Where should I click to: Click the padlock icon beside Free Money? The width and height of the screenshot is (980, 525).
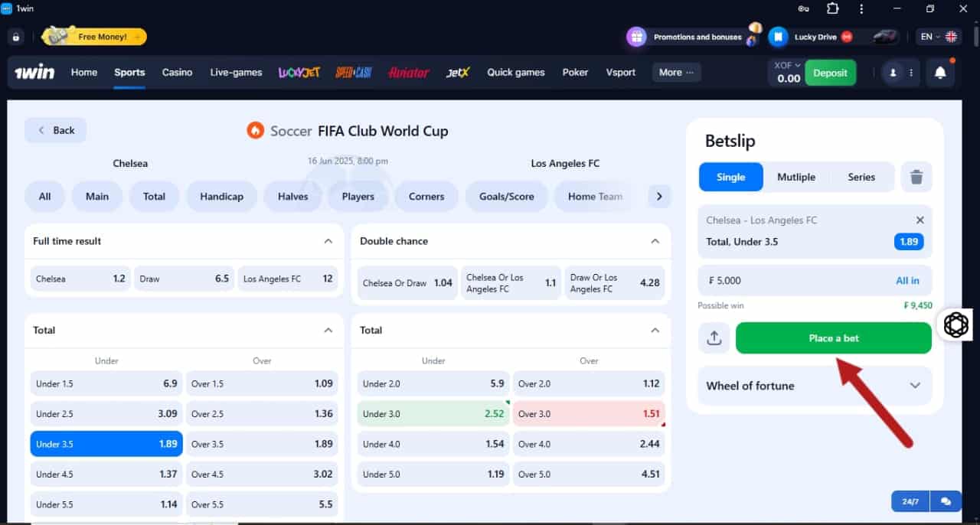16,37
